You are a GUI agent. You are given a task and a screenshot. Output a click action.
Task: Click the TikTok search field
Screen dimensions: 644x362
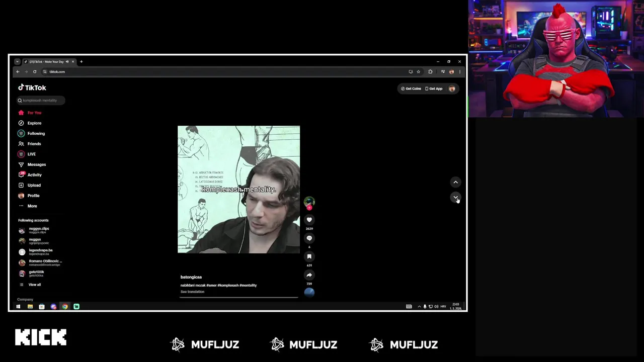click(x=41, y=100)
